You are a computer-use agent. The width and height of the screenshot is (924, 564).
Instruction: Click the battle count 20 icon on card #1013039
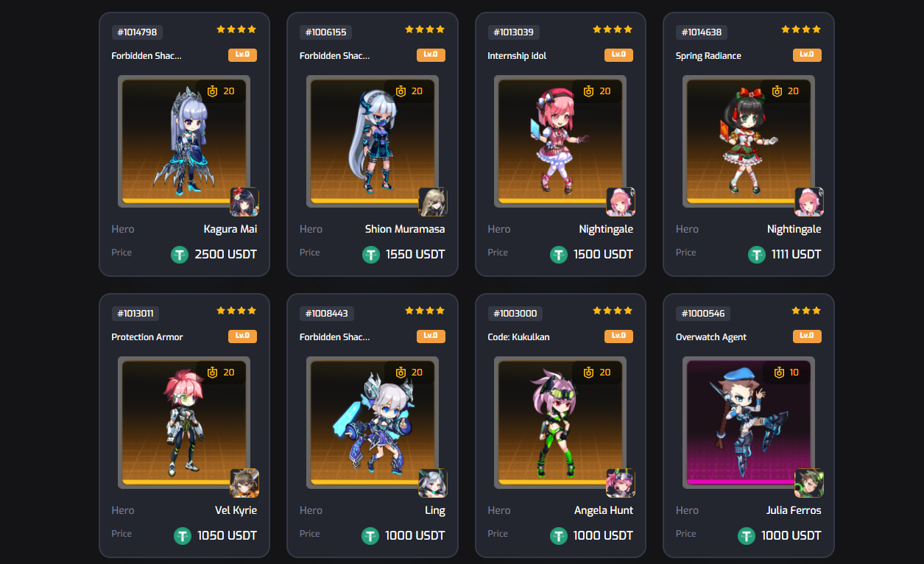[588, 91]
